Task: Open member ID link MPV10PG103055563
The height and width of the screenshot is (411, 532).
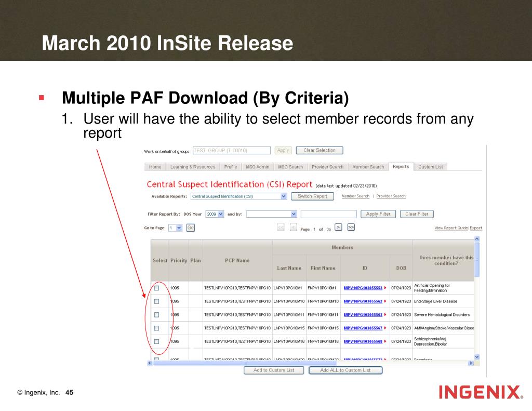Action: point(363,314)
